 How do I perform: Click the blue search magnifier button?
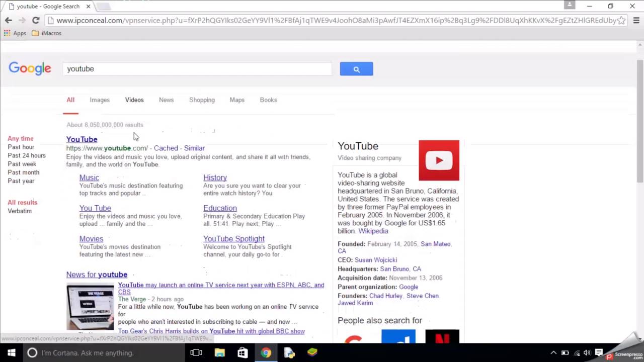pos(356,69)
